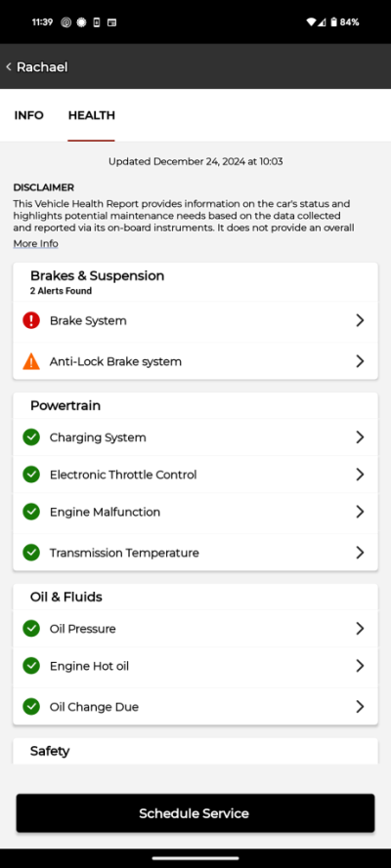This screenshot has width=391, height=868.
Task: Open the Oil Pressure row
Action: pos(195,629)
